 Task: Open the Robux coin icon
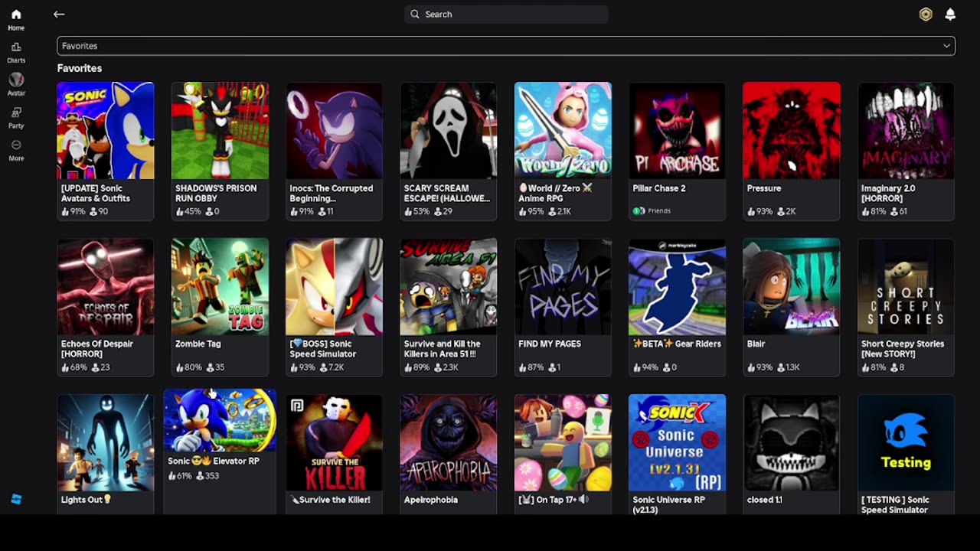pyautogui.click(x=926, y=14)
